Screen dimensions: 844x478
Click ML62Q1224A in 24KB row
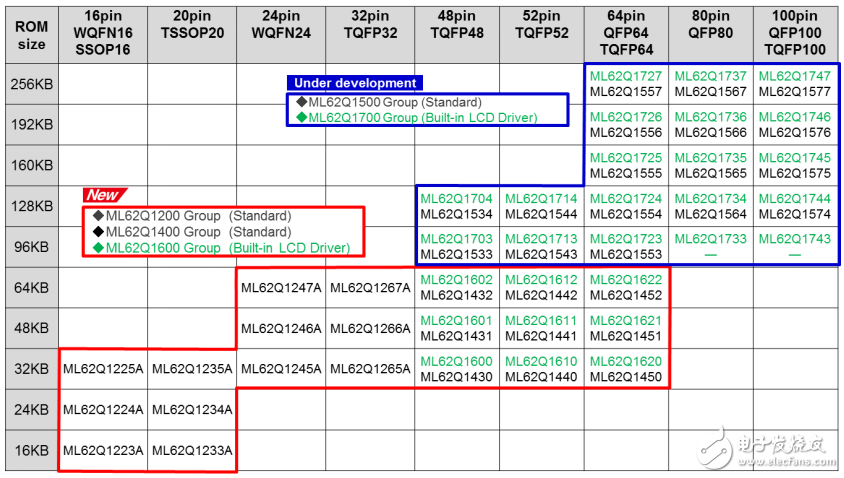103,410
